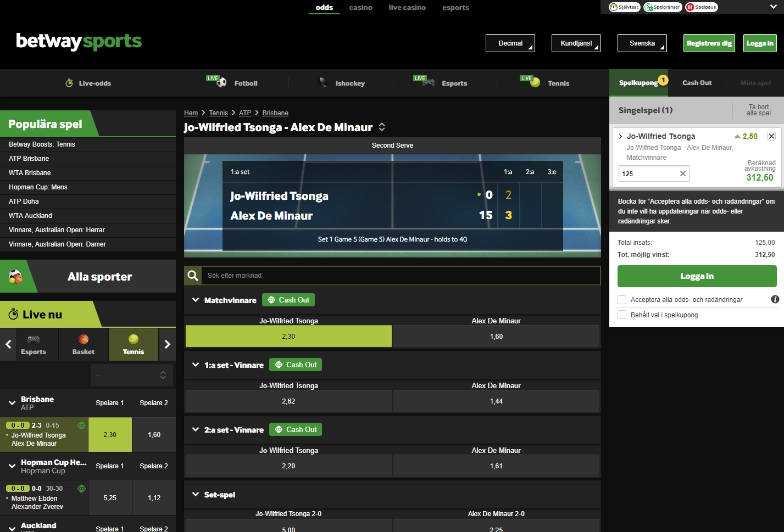Collapse the Set-spel market section
The width and height of the screenshot is (784, 532).
[196, 494]
